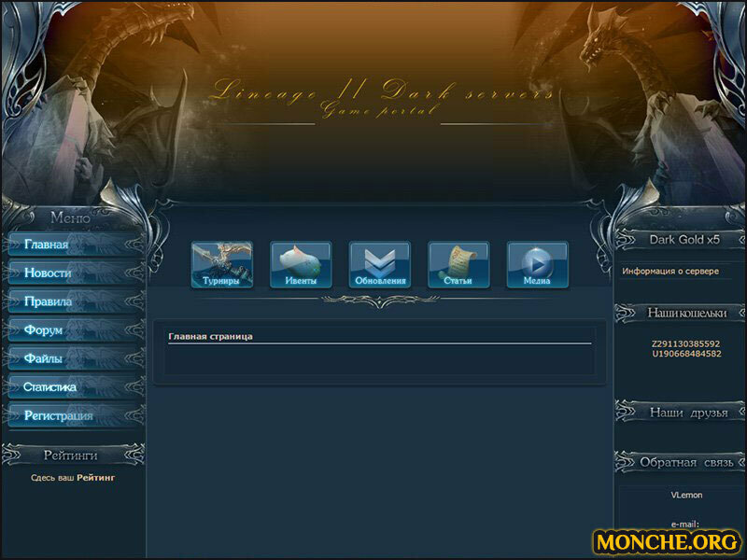The width and height of the screenshot is (747, 560).
Task: Click the Обратная связь section header
Action: pos(684,462)
